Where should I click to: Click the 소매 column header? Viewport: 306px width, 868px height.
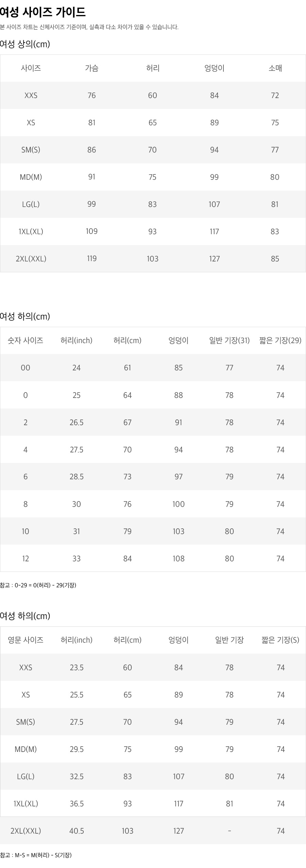[275, 68]
